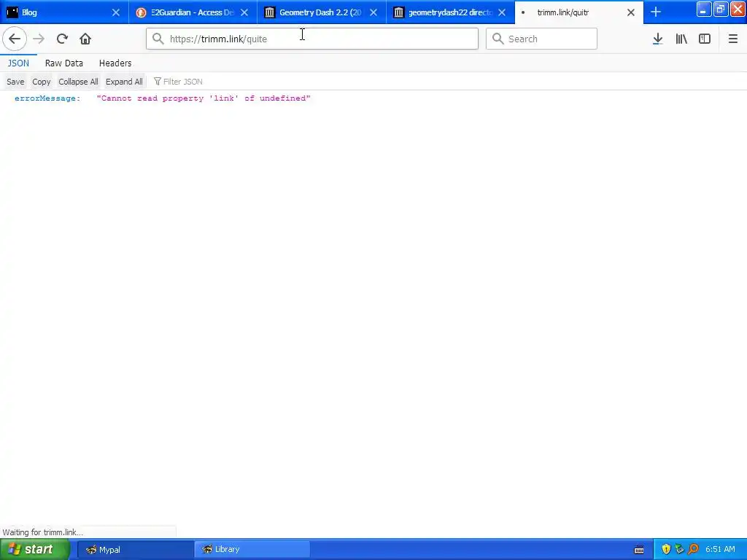Click the forward navigation arrow
Screen dimensions: 747x560
tap(39, 39)
